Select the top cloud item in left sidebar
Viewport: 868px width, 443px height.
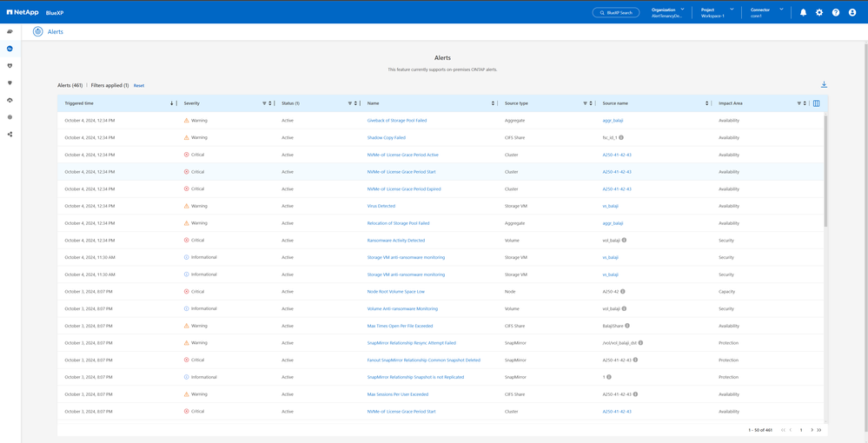coord(10,31)
